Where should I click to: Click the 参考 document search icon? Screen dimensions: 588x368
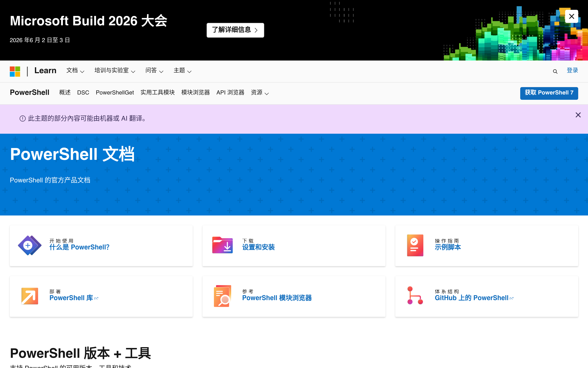point(222,296)
